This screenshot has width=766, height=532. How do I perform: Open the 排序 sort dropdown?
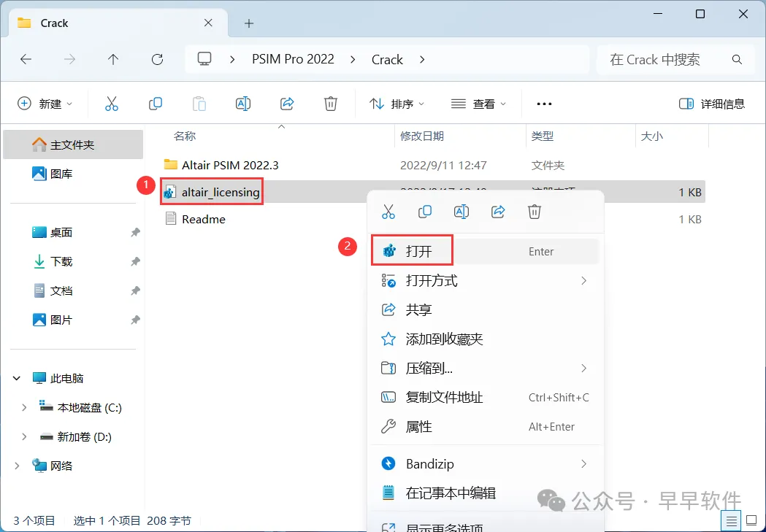(397, 104)
